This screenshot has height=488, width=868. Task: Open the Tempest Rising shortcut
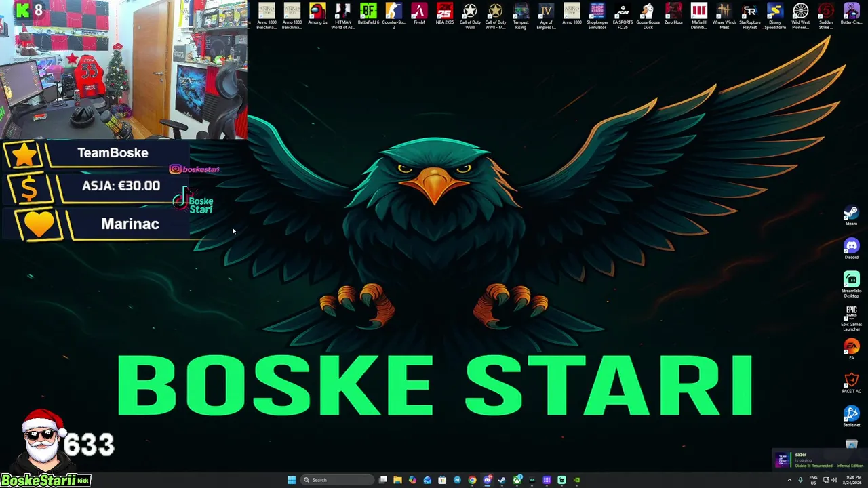point(521,16)
